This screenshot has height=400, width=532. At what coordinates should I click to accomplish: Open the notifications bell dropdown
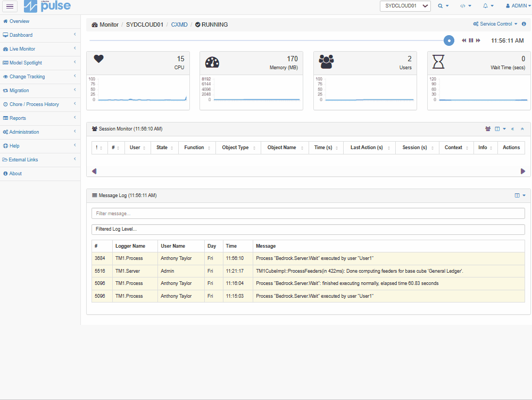pyautogui.click(x=488, y=6)
